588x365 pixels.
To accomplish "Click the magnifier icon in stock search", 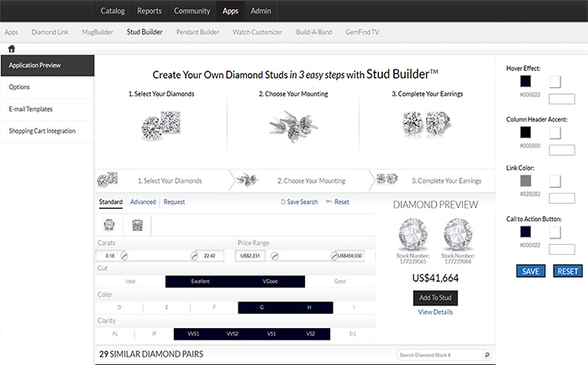I will (x=487, y=354).
